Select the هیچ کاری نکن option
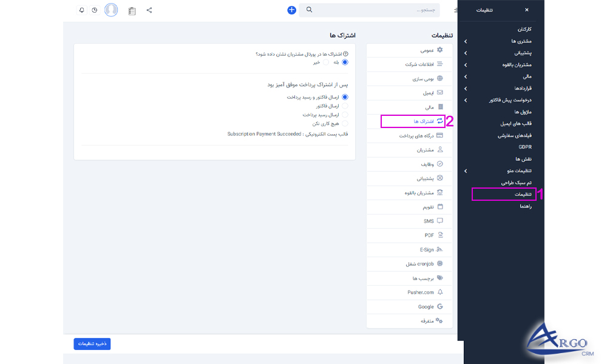Viewport: 607px width, 364px height. click(x=346, y=123)
